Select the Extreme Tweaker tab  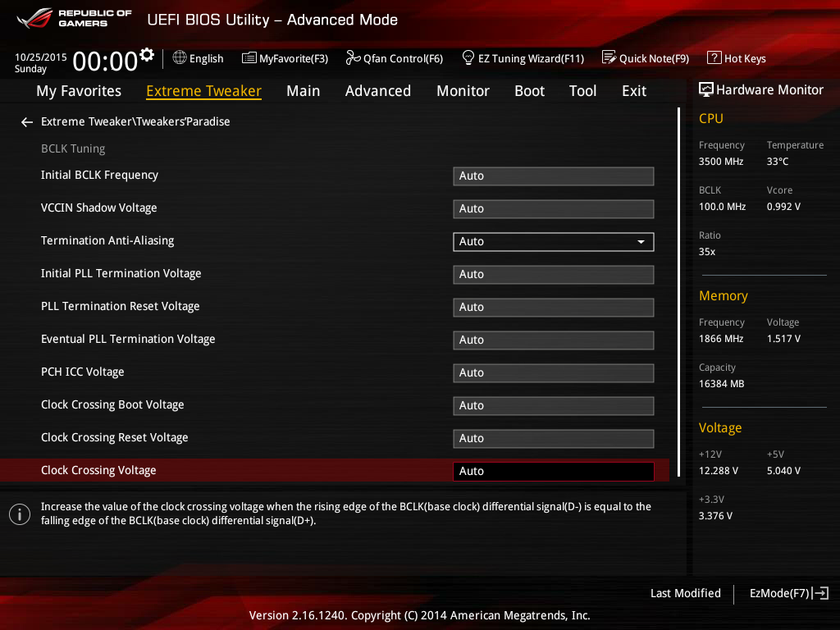tap(203, 91)
